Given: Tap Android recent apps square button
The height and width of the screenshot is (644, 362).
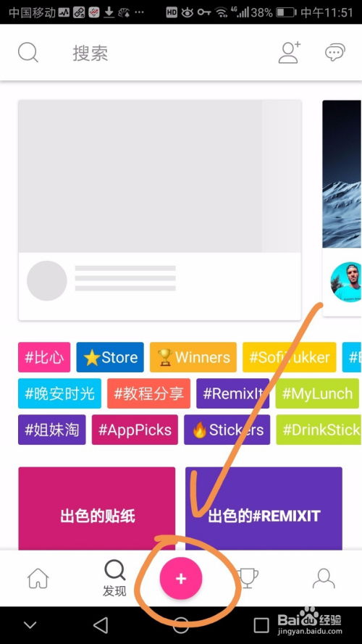Looking at the screenshot, I should [261, 625].
